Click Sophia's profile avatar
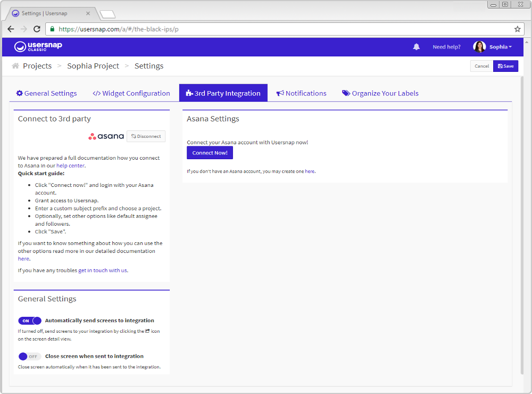Screen dimensions: 532x394 tap(479, 47)
